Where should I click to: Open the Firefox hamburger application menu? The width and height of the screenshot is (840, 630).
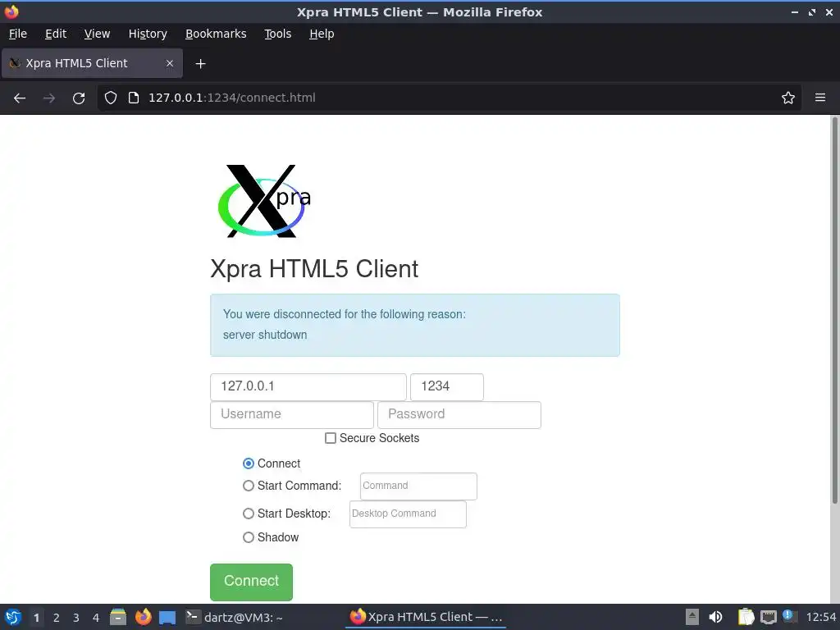tap(820, 98)
